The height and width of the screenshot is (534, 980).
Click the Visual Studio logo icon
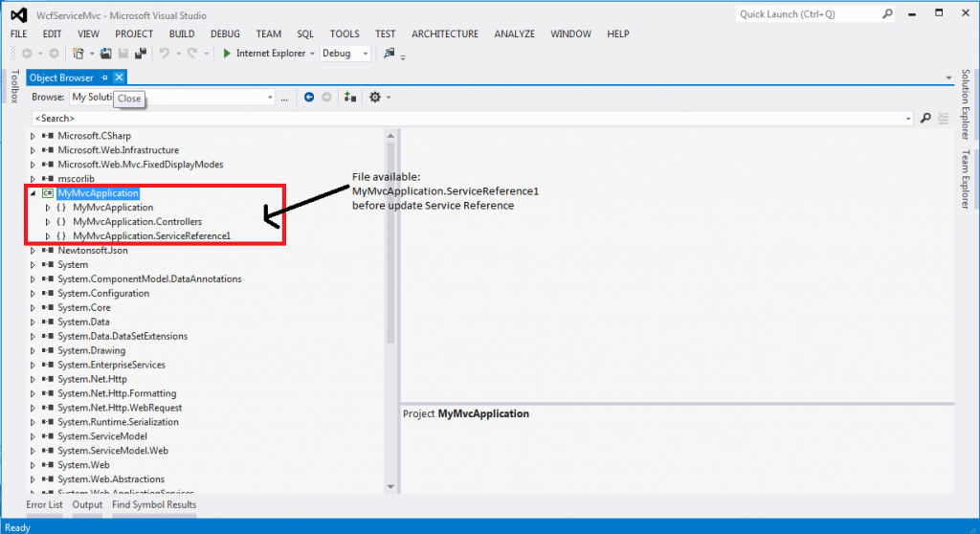point(19,15)
